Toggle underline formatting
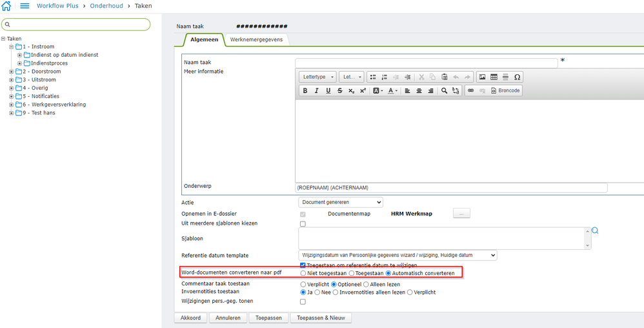This screenshot has height=328, width=644. click(328, 91)
